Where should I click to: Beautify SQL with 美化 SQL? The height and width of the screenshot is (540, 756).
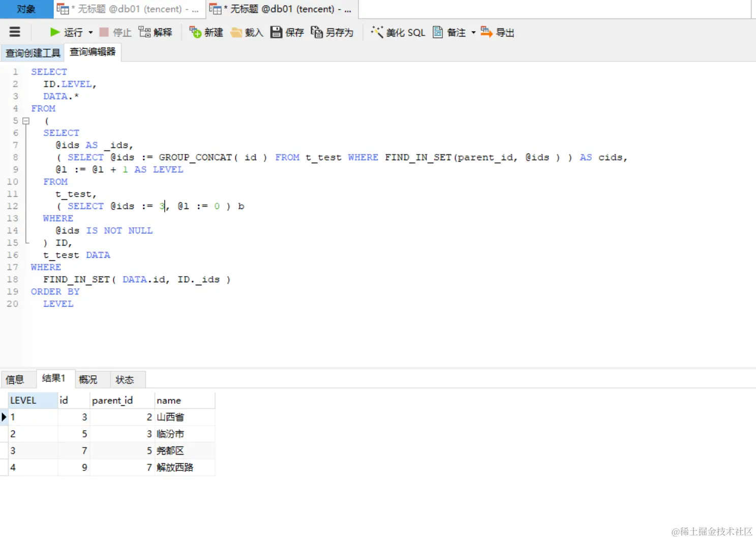click(x=398, y=32)
